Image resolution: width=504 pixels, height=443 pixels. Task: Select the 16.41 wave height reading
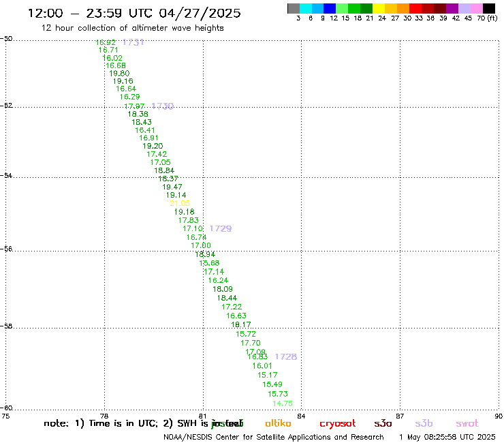[x=145, y=130]
